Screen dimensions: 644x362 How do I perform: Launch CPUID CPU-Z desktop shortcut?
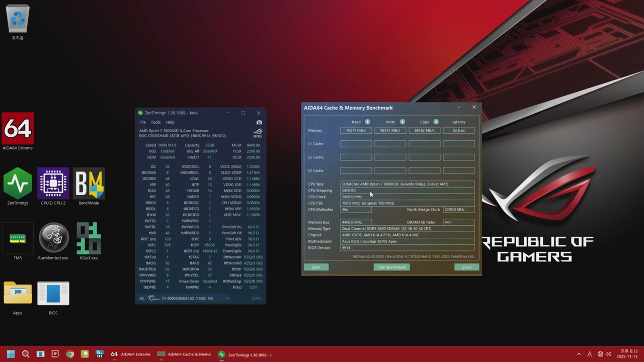pos(53,187)
